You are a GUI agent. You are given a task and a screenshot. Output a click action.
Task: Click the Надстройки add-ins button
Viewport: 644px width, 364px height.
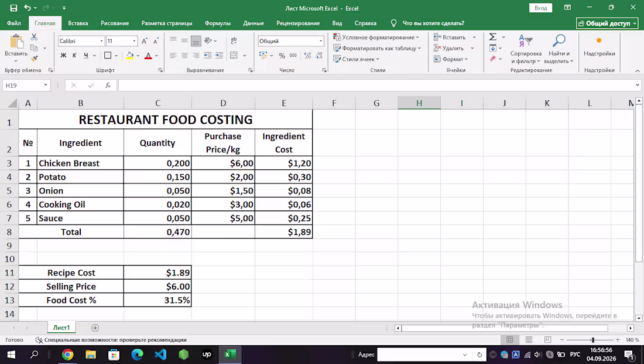pos(600,46)
